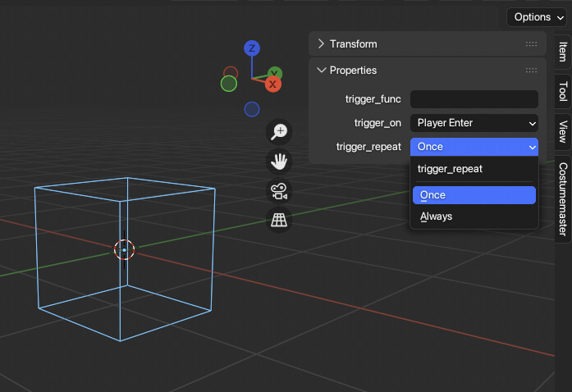
Task: Switch to the Item sidebar tab
Action: coord(562,52)
